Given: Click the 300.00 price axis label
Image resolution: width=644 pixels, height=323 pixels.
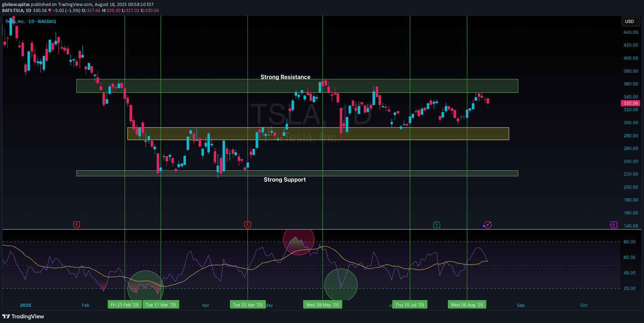Looking at the screenshot, I should click(631, 123).
